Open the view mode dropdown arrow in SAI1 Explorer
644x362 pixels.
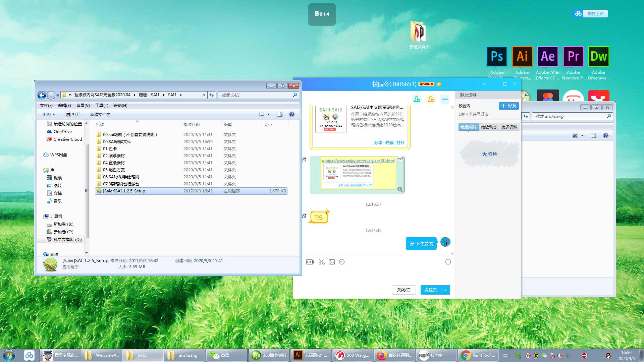pyautogui.click(x=268, y=114)
